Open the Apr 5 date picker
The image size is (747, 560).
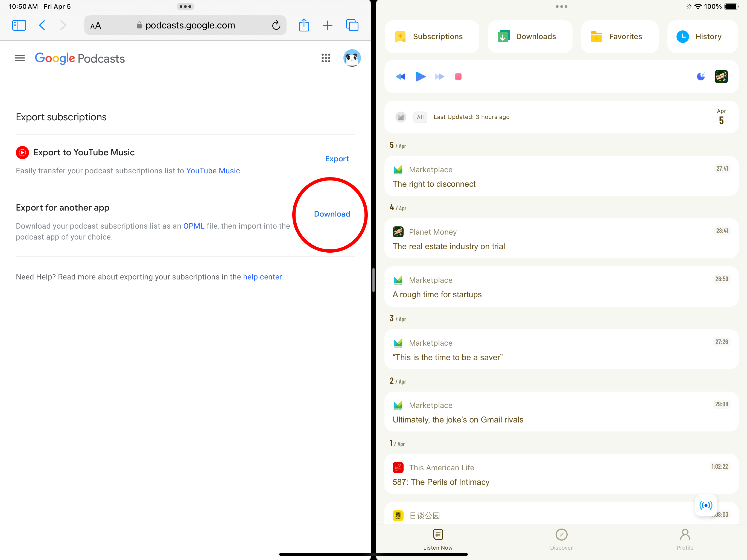(721, 117)
